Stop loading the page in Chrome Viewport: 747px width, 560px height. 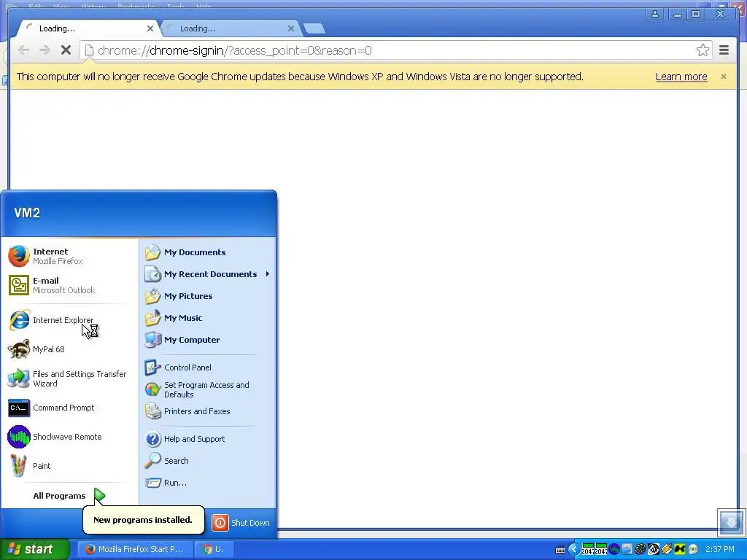[x=66, y=50]
